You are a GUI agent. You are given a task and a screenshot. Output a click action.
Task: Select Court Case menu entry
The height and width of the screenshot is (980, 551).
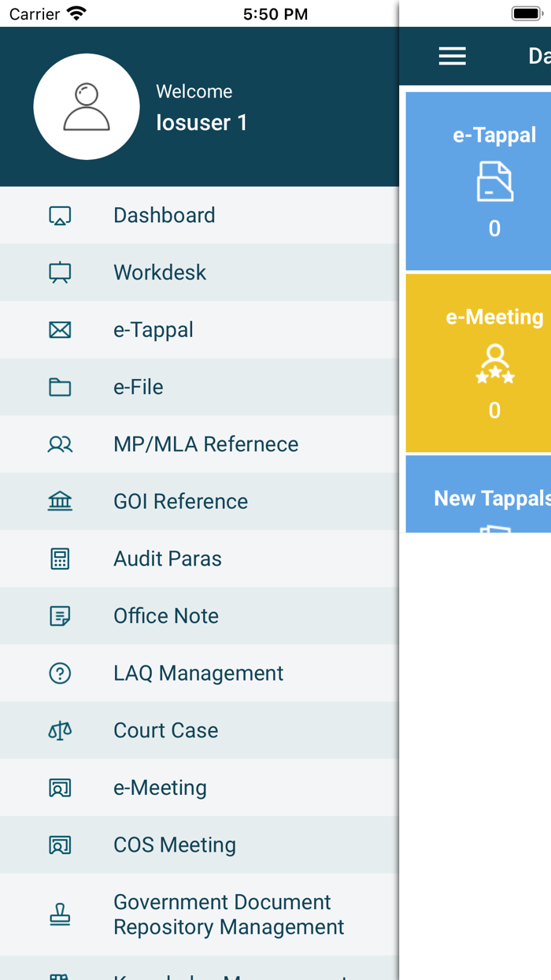pyautogui.click(x=199, y=730)
